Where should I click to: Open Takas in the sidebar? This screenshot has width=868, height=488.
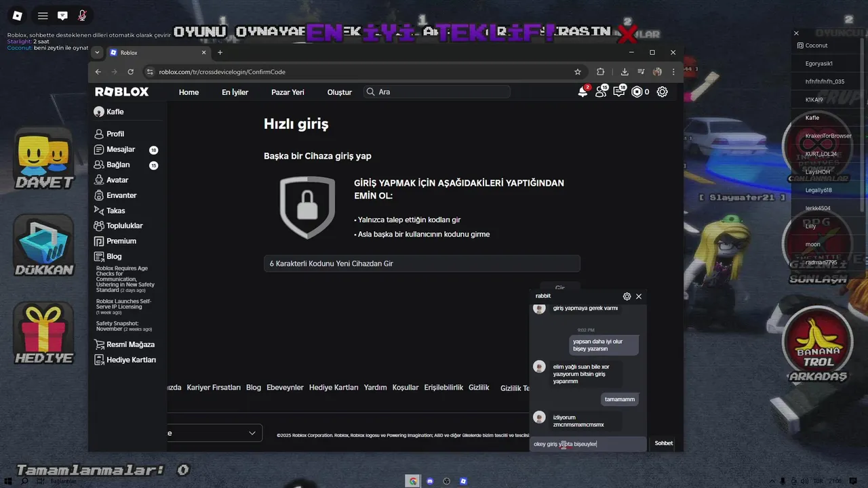pos(110,211)
